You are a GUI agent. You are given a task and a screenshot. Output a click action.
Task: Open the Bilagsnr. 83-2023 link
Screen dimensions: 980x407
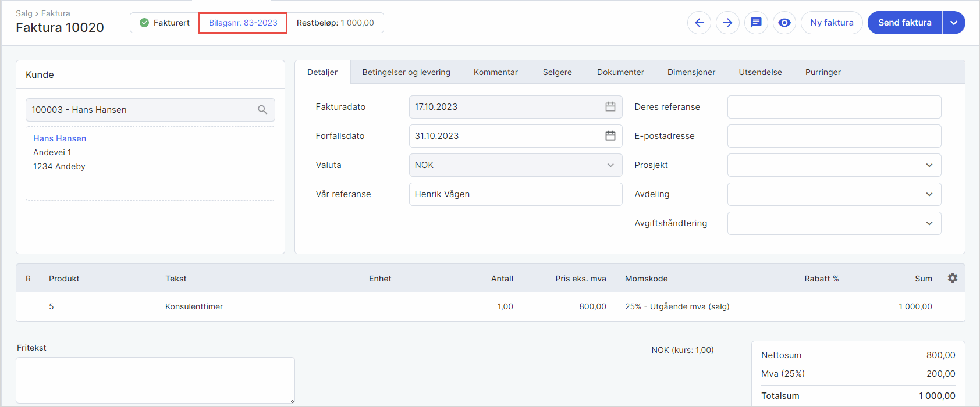pyautogui.click(x=243, y=23)
